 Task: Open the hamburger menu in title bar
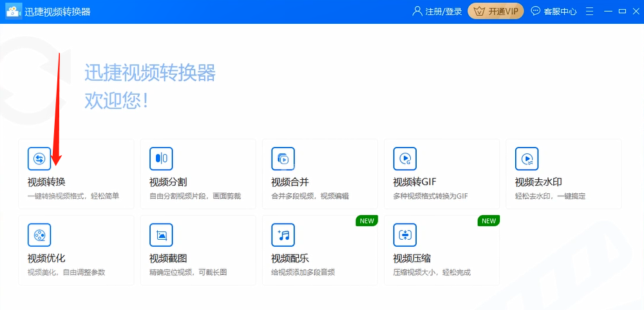tap(590, 12)
